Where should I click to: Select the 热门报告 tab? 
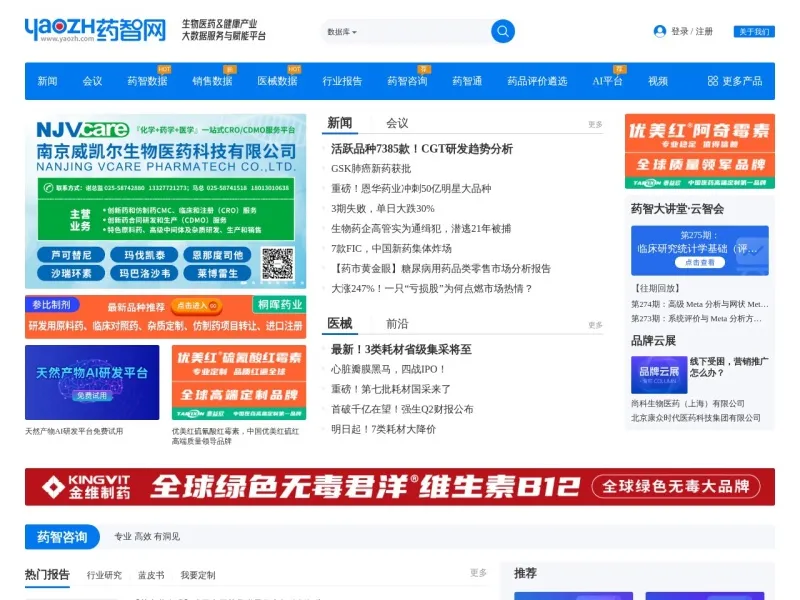pos(47,574)
